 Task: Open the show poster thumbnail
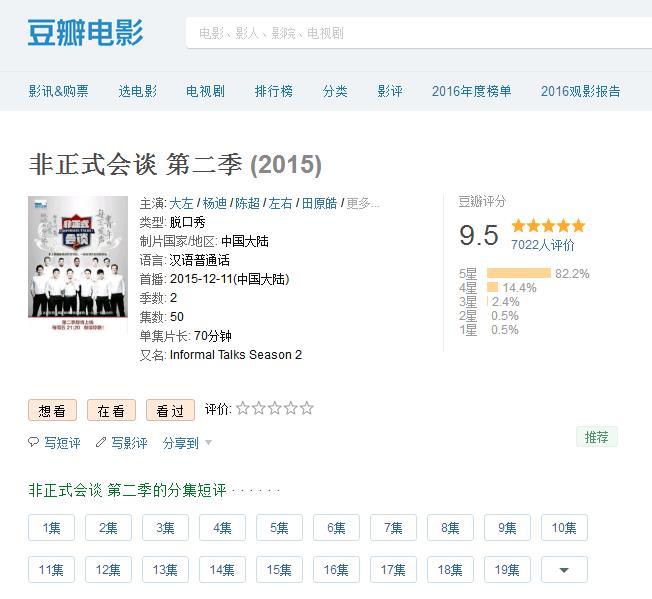point(78,264)
